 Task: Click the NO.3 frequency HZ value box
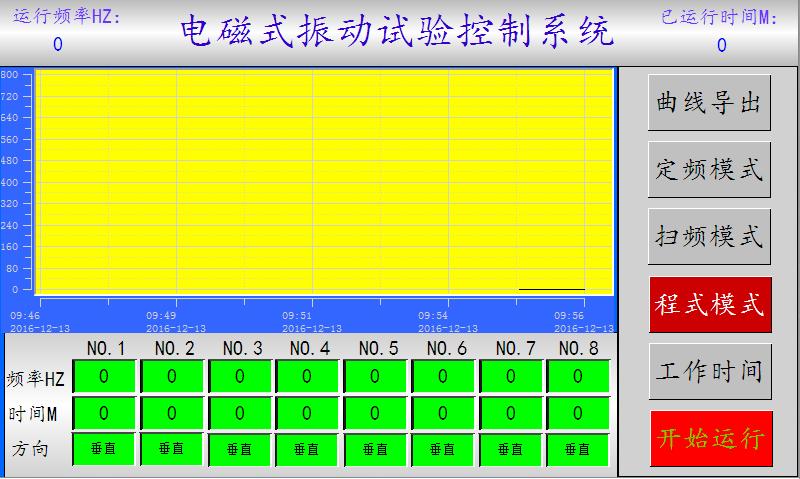pyautogui.click(x=239, y=377)
